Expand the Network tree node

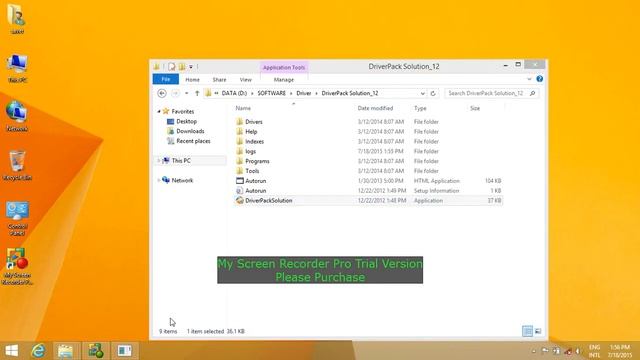159,180
